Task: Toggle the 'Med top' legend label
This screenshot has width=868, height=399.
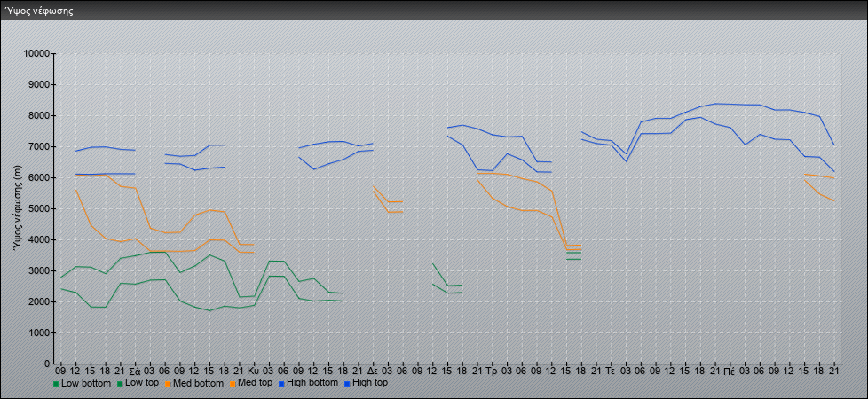Action: click(256, 382)
